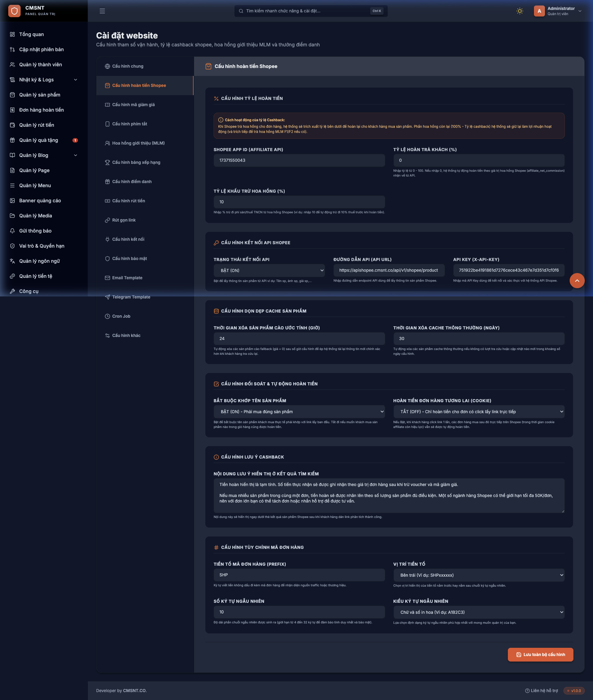Open Tổng quan dashboard in sidebar
The image size is (593, 700).
[44, 34]
